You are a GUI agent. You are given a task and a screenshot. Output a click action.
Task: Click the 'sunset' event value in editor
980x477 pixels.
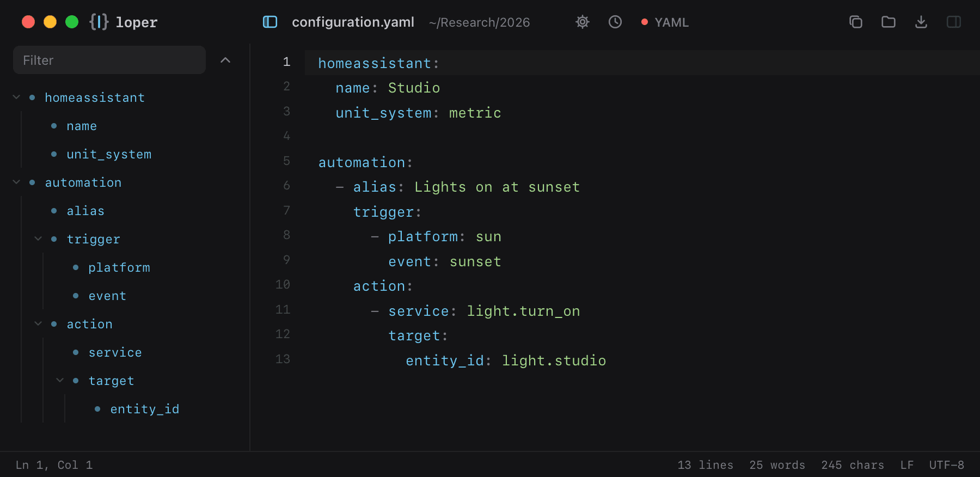(475, 261)
